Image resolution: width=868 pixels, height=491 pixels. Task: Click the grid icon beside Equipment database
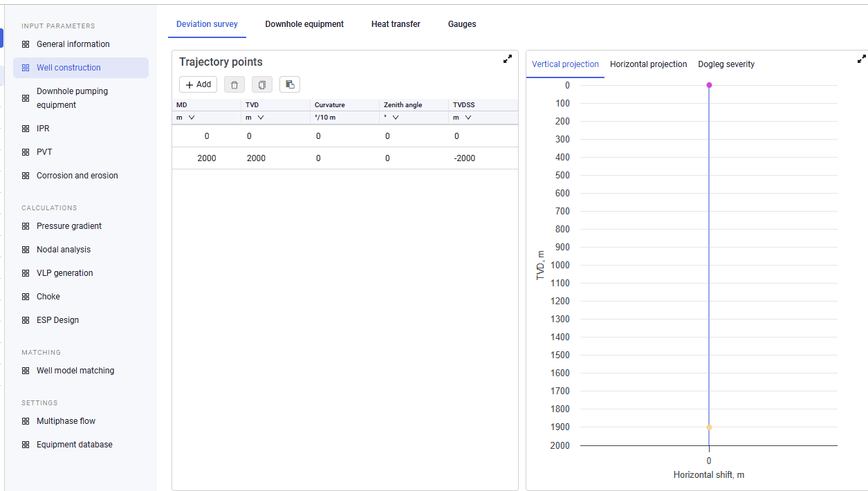[26, 445]
